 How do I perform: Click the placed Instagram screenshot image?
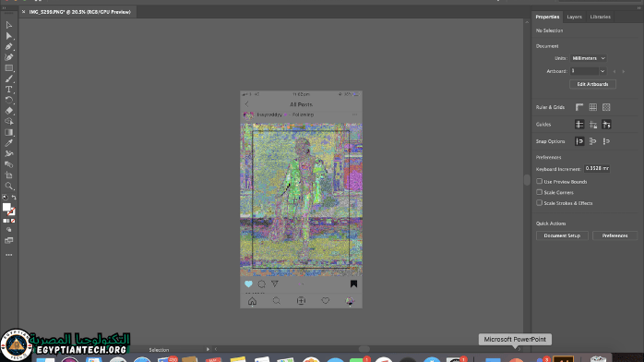[301, 199]
